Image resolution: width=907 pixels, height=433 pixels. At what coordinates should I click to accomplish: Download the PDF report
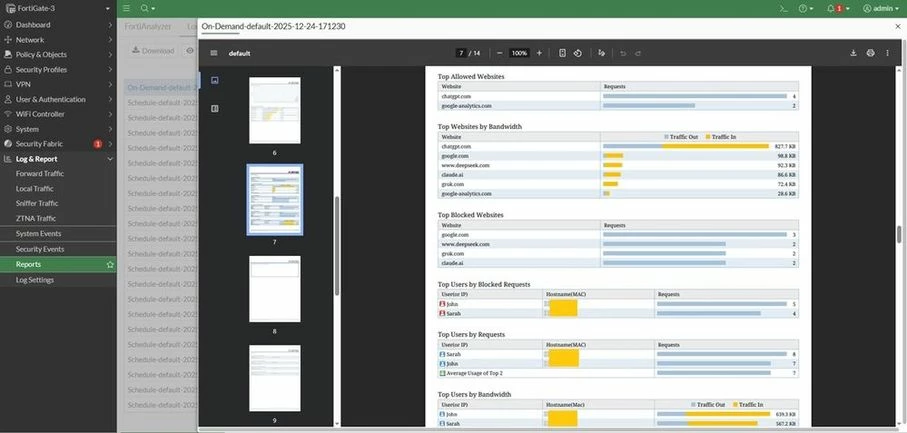tap(853, 53)
